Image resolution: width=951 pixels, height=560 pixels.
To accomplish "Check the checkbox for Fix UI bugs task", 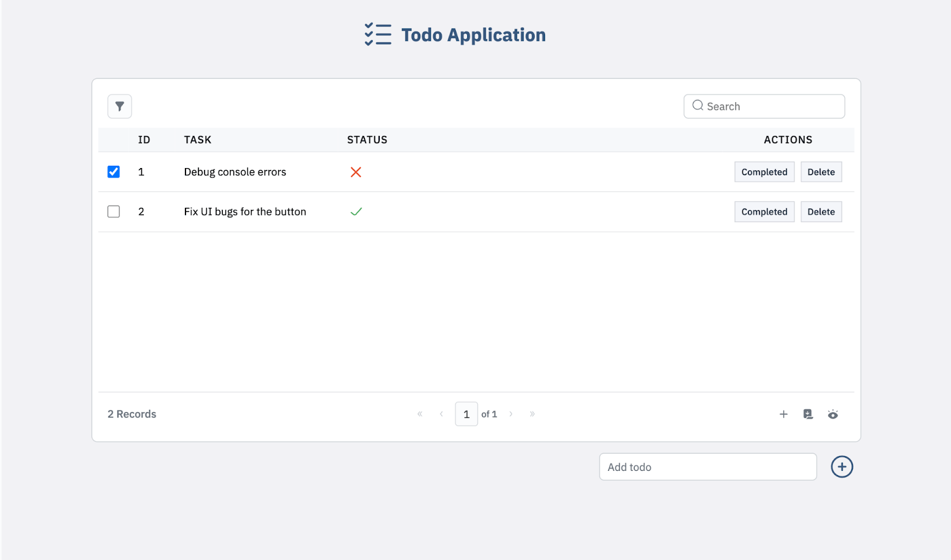I will coord(113,211).
